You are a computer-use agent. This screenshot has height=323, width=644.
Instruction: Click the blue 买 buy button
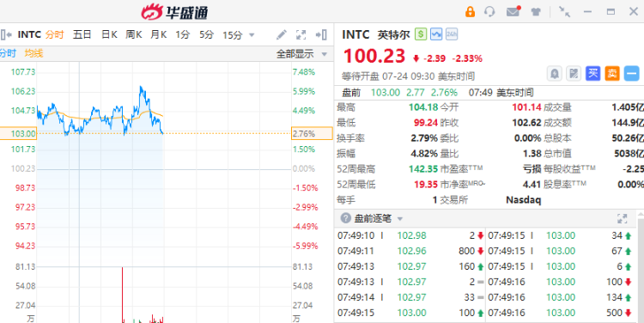point(592,74)
